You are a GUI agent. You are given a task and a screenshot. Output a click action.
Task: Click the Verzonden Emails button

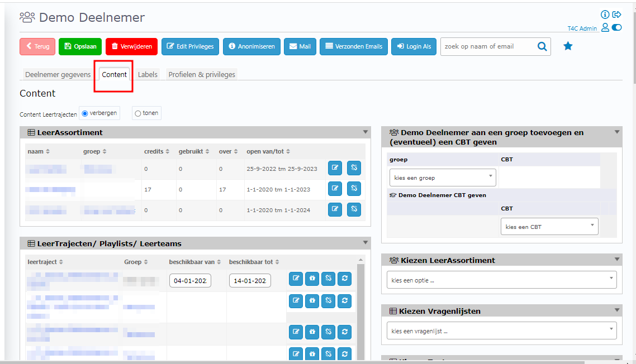354,47
